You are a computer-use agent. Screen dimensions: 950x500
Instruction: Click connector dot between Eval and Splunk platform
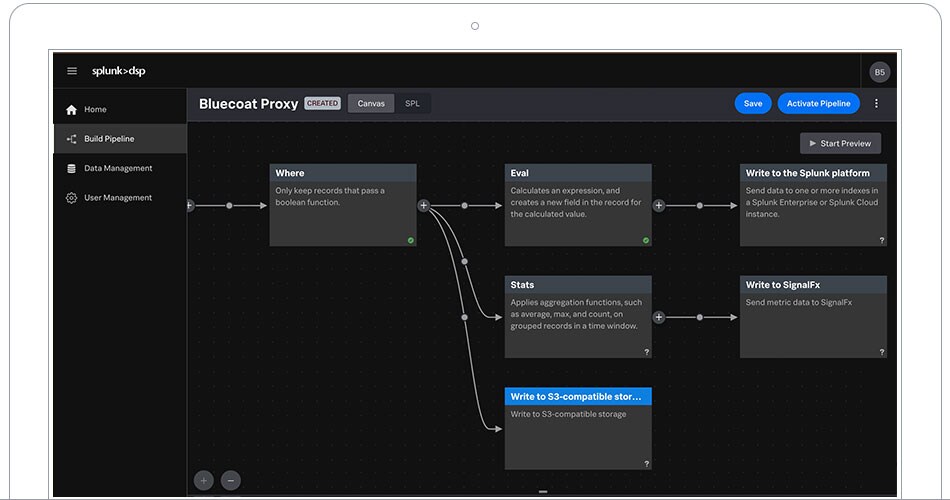pyautogui.click(x=700, y=205)
